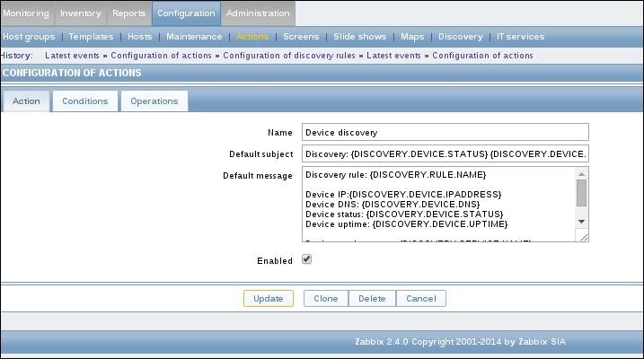This screenshot has height=359, width=644.
Task: Uncheck the Enabled checkbox
Action: tap(306, 259)
